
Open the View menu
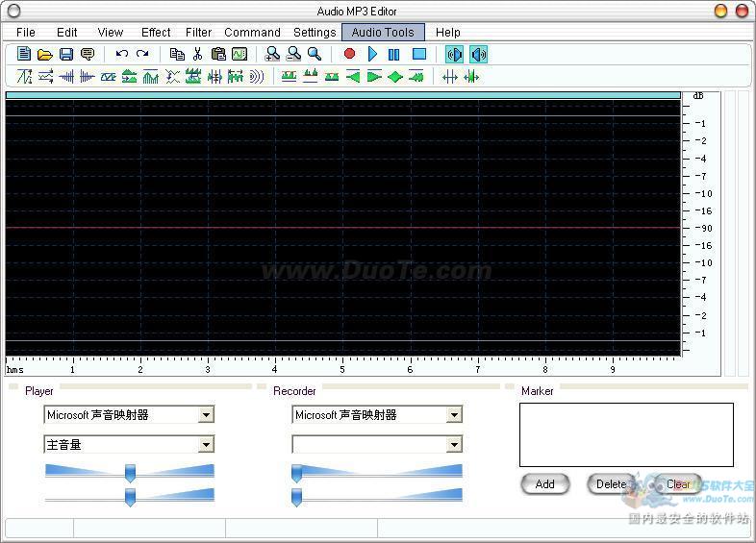coord(110,33)
